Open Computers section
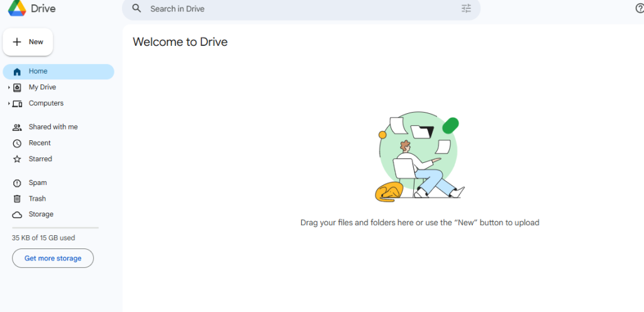The width and height of the screenshot is (644, 312). (x=58, y=103)
